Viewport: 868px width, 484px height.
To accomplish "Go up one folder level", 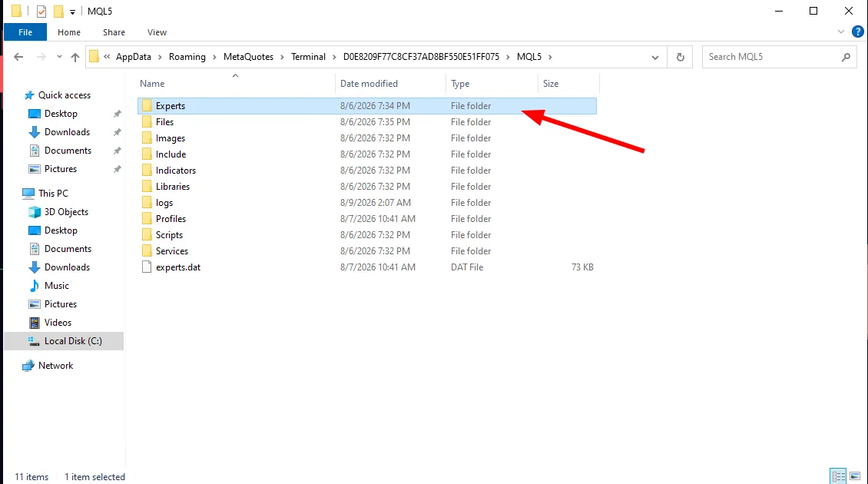I will (x=75, y=57).
